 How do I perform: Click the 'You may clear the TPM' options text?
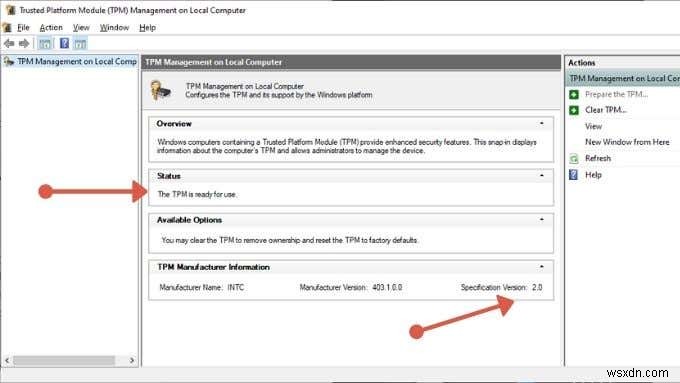[x=290, y=240]
